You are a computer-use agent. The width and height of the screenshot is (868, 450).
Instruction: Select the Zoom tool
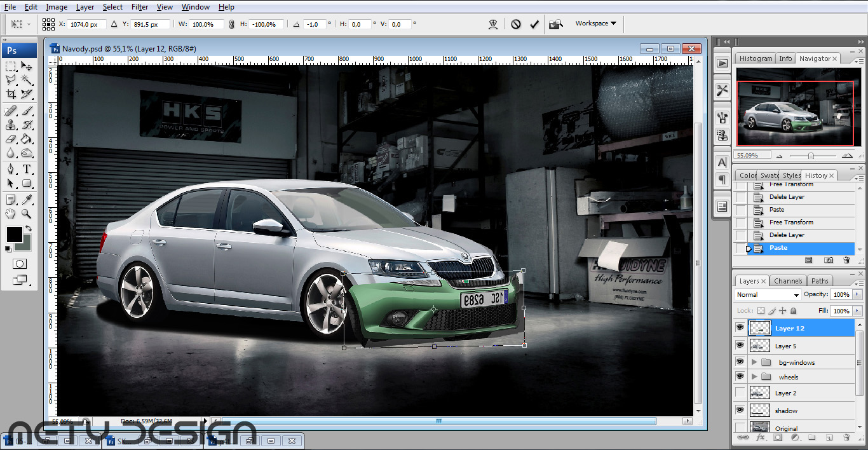click(27, 214)
